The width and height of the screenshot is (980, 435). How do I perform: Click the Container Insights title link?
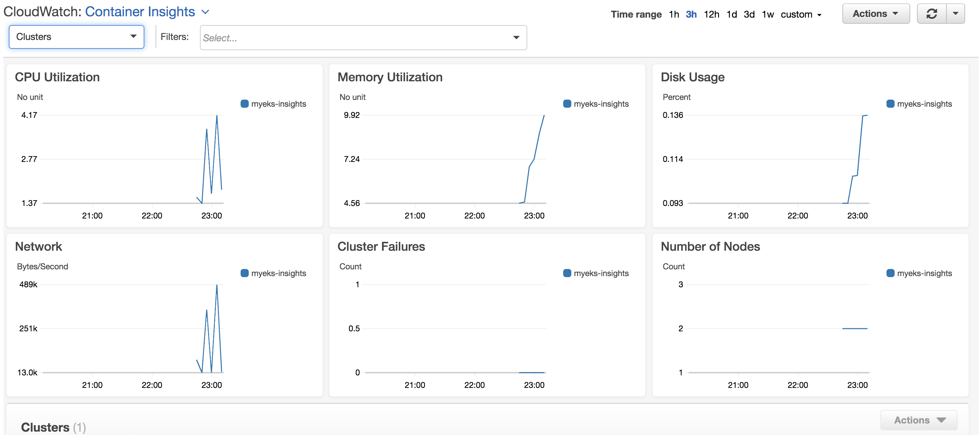click(140, 12)
